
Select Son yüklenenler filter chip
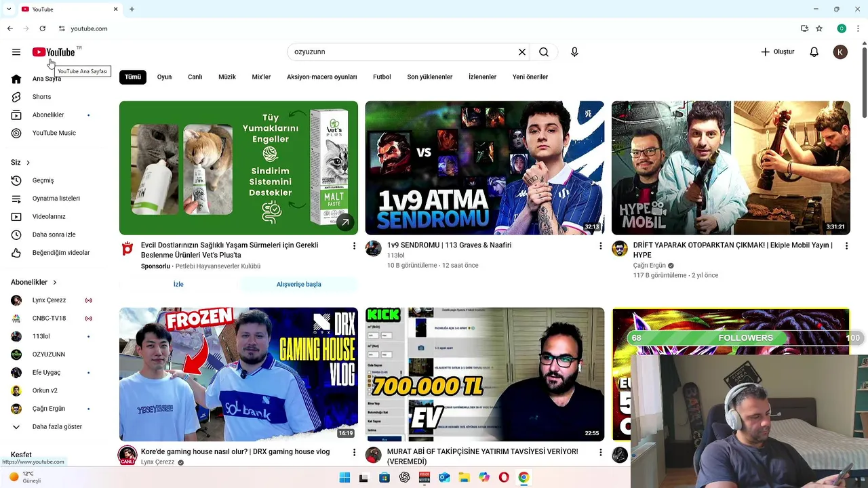coord(430,77)
